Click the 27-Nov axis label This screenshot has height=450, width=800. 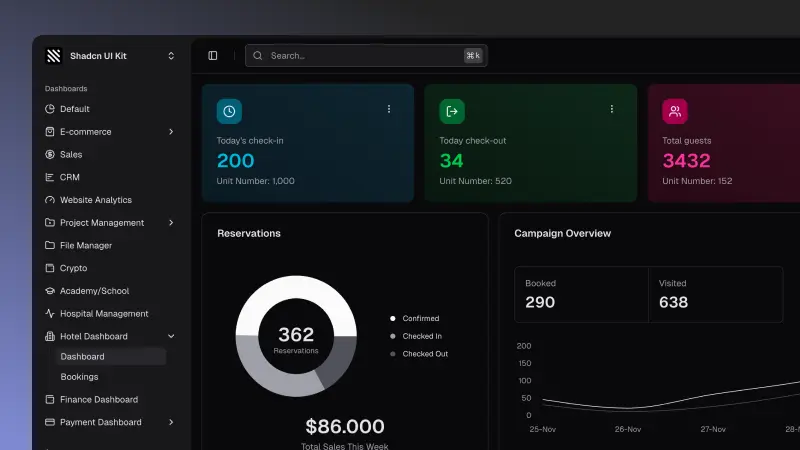click(x=713, y=429)
